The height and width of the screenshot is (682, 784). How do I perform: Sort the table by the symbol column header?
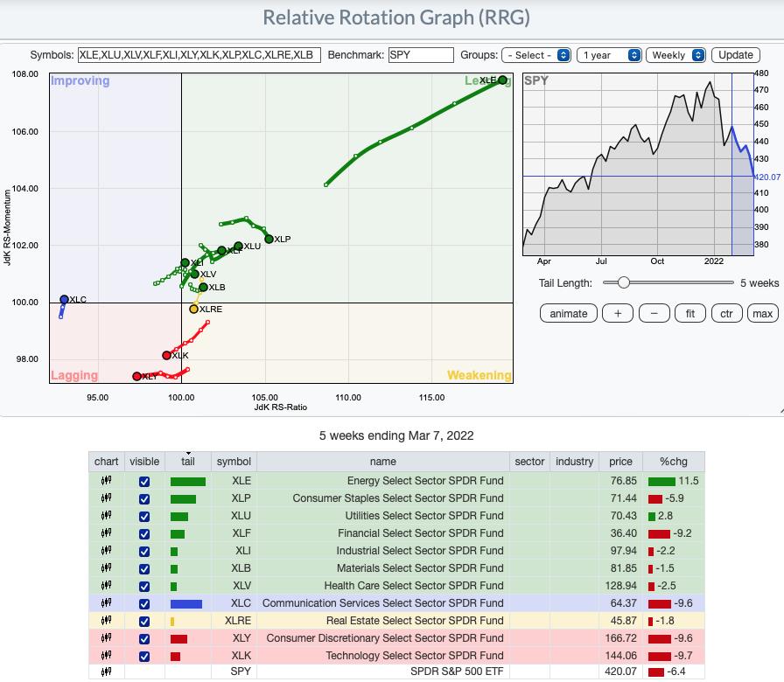click(x=234, y=461)
